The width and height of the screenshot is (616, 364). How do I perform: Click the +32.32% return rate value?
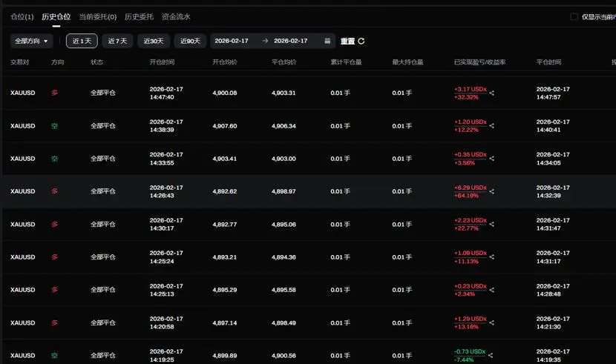point(466,97)
